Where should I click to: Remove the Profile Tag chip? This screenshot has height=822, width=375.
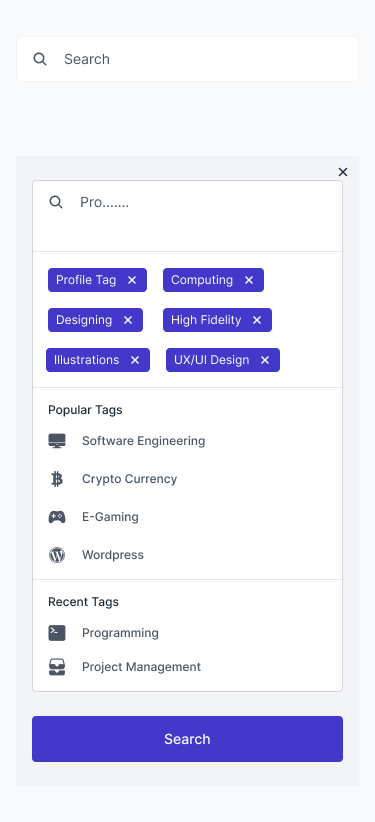coord(132,280)
